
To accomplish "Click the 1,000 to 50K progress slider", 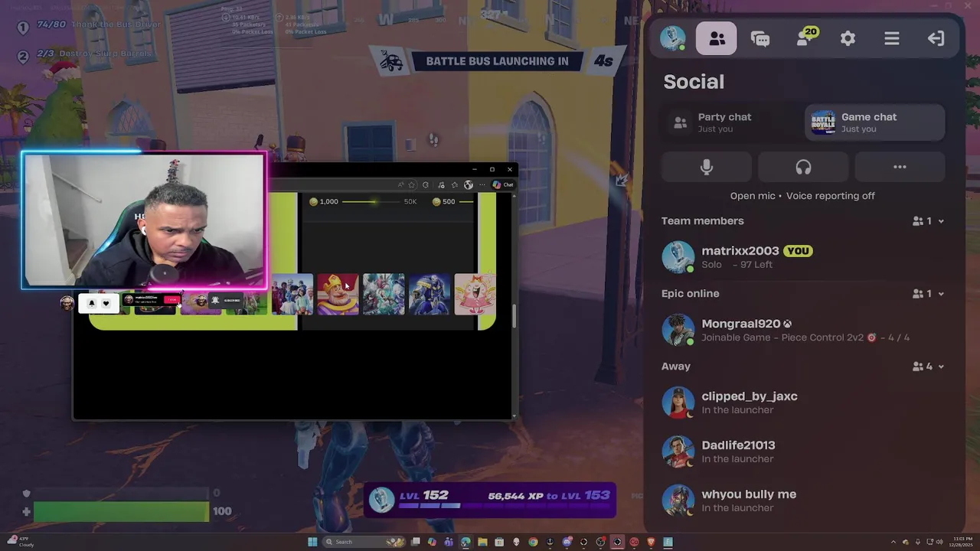I will coord(371,201).
